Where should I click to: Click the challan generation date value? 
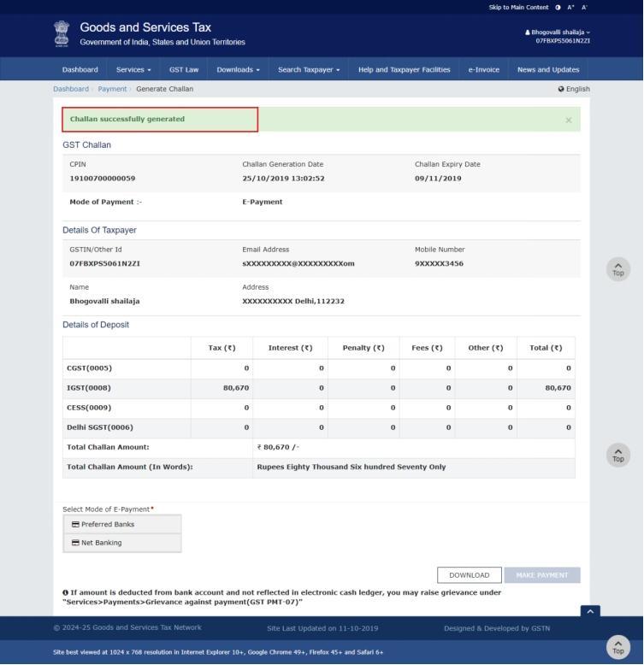[283, 179]
